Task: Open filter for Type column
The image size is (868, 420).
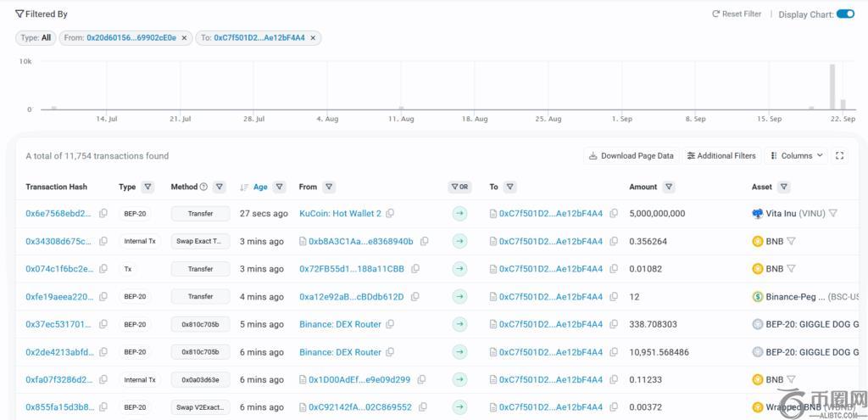Action: click(x=148, y=187)
